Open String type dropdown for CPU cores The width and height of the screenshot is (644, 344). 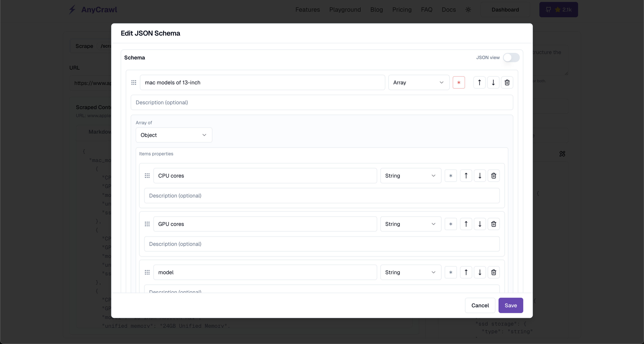pyautogui.click(x=411, y=176)
